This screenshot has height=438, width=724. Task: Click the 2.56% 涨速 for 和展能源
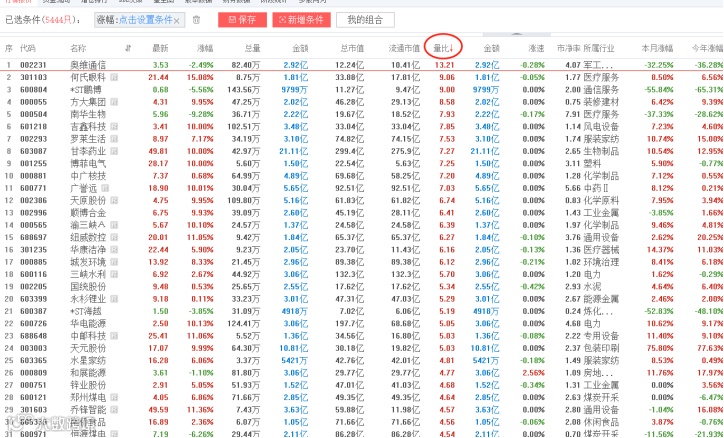[x=534, y=372]
